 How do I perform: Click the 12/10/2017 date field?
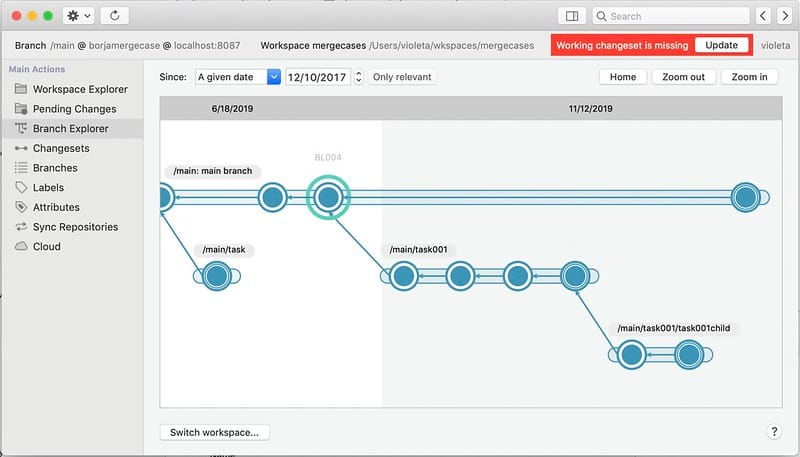(x=317, y=77)
